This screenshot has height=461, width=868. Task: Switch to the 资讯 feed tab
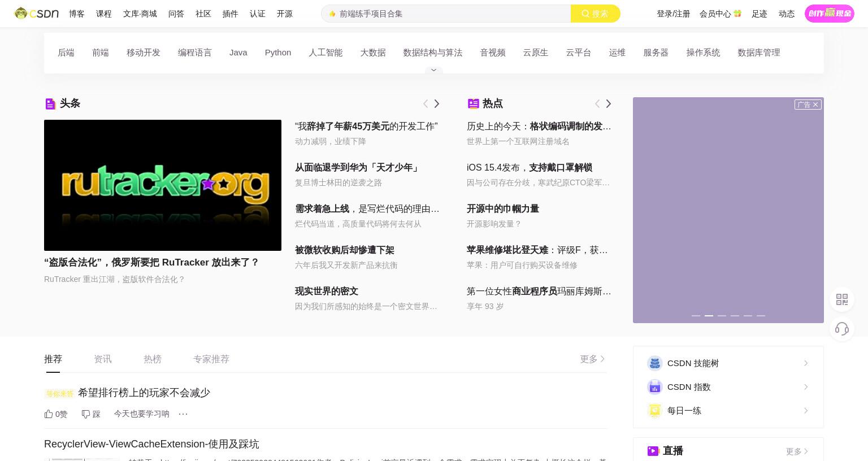point(103,359)
